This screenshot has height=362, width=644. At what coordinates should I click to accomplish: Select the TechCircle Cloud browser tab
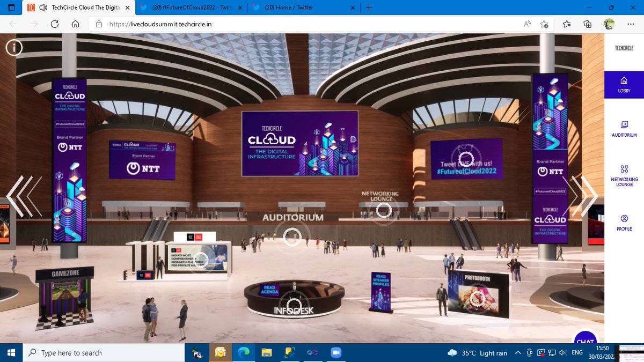pyautogui.click(x=78, y=8)
